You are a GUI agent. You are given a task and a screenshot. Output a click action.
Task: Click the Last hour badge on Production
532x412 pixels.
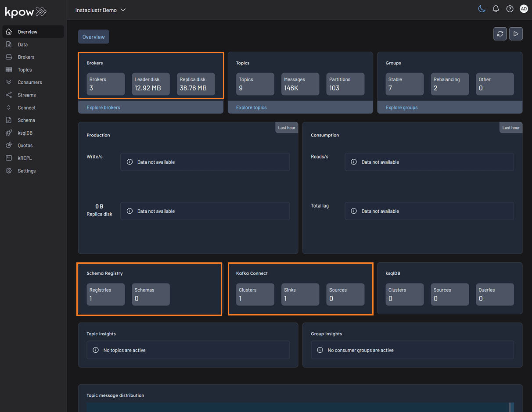click(287, 128)
